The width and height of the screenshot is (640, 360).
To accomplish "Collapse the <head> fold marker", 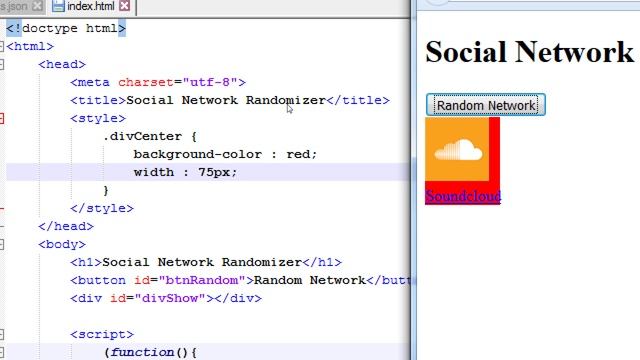I will [x=1, y=64].
